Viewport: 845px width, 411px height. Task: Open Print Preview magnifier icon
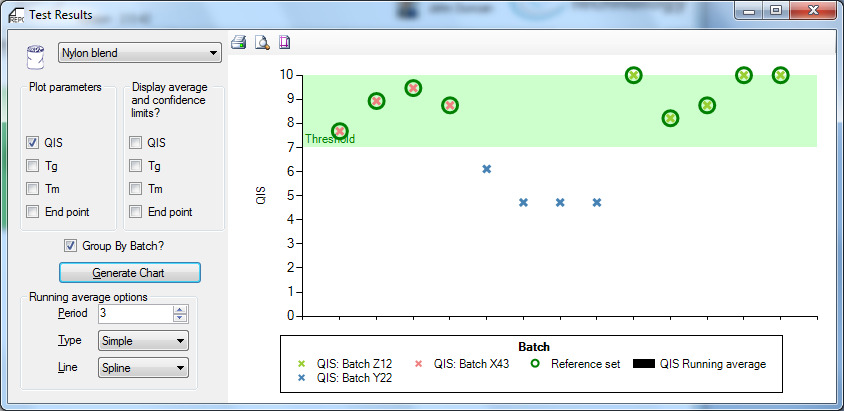(262, 43)
